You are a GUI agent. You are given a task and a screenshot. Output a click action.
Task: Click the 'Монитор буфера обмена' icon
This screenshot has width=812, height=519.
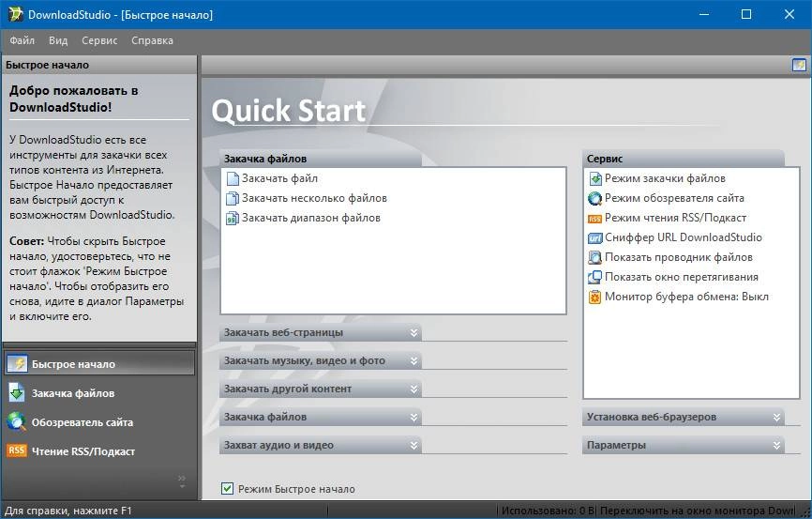pyautogui.click(x=595, y=298)
